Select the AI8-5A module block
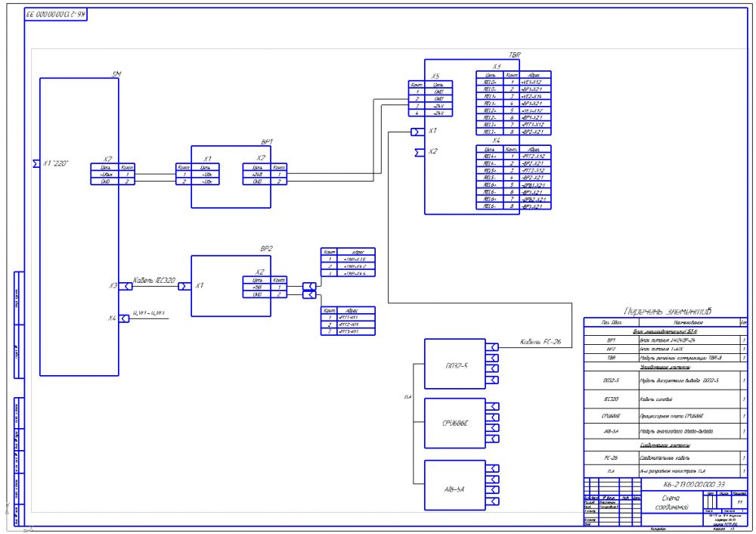The width and height of the screenshot is (756, 534). (454, 486)
